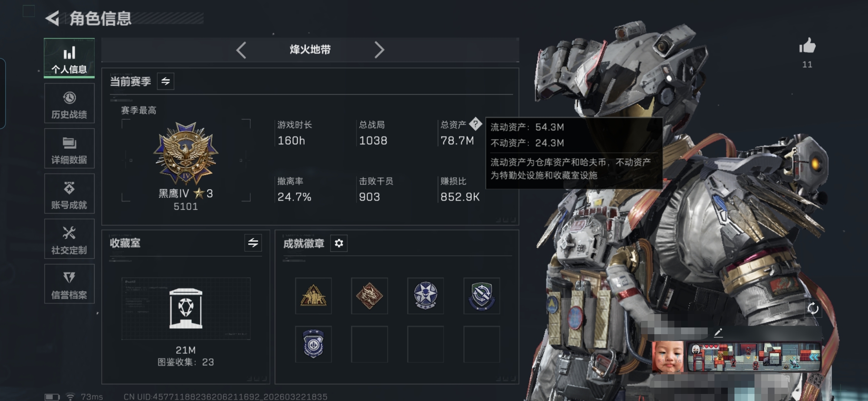Select the dragon diamond achievement badge

(x=369, y=296)
